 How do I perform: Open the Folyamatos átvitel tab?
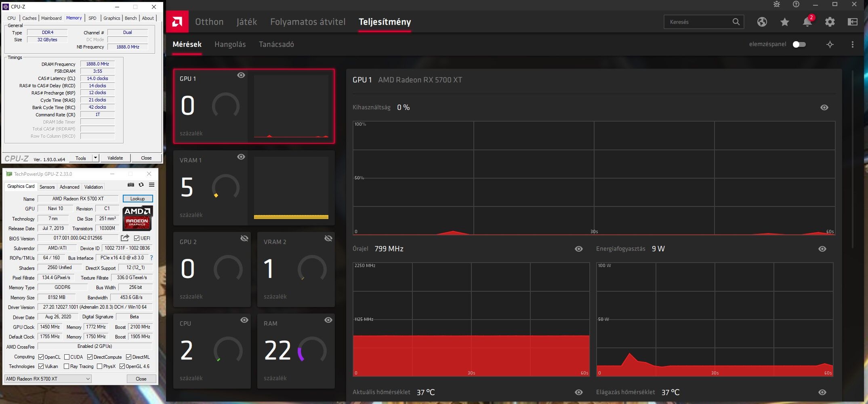308,22
